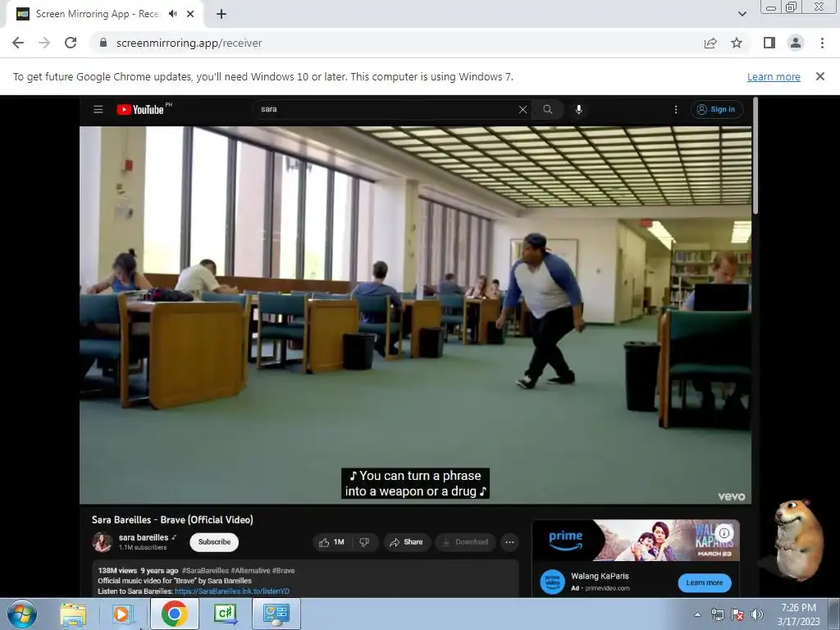Close the Screen Mirroring App tab
Screen dimensions: 840x630
point(190,14)
